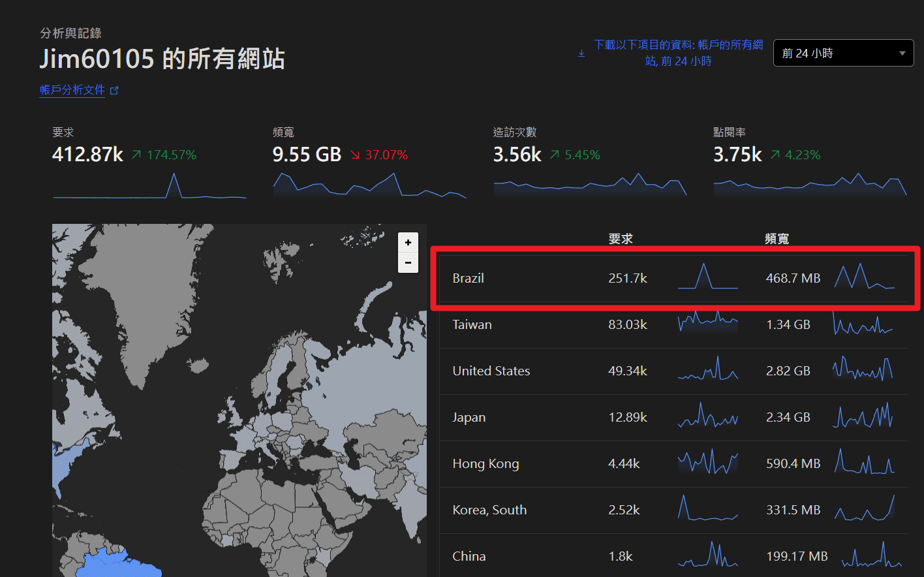
Task: Click the dropdown arrow of time range selector
Action: coord(902,54)
